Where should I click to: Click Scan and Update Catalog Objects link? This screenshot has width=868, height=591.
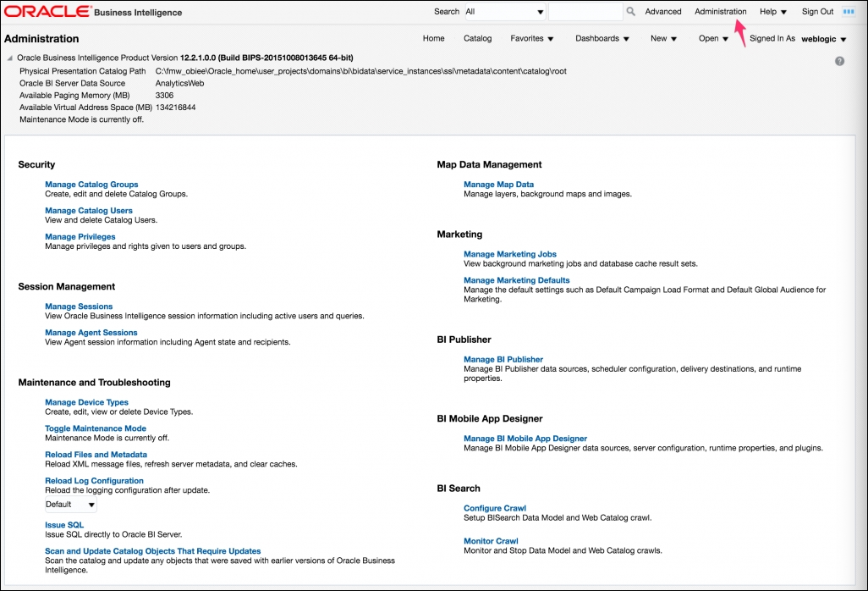click(x=153, y=550)
